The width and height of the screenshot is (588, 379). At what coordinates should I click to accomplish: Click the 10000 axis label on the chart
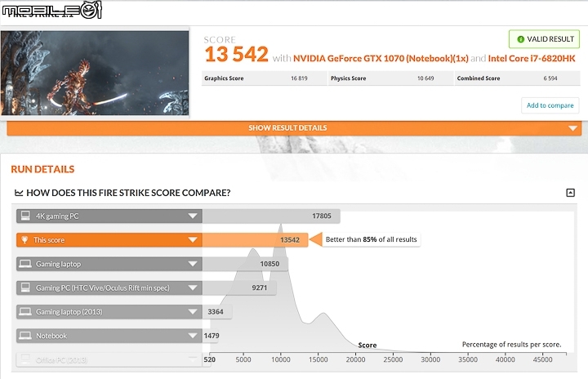click(x=280, y=359)
